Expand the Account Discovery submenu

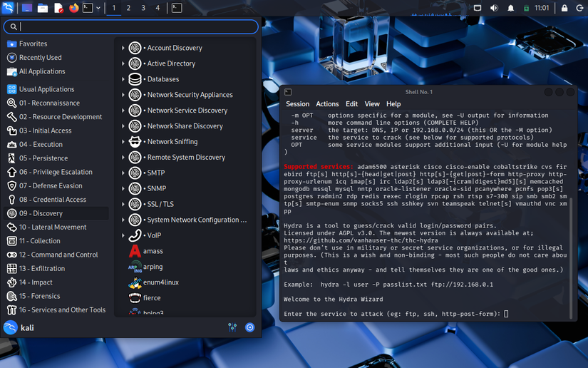coord(174,48)
